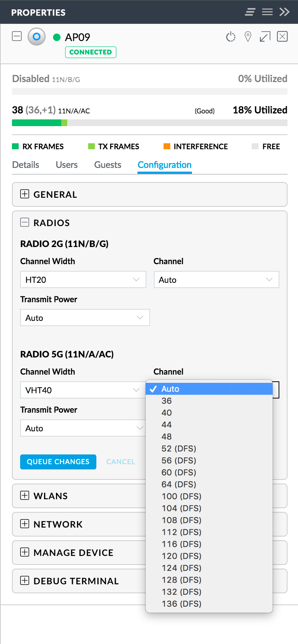The height and width of the screenshot is (644, 298).
Task: Expand the WLANS section
Action: (25, 495)
